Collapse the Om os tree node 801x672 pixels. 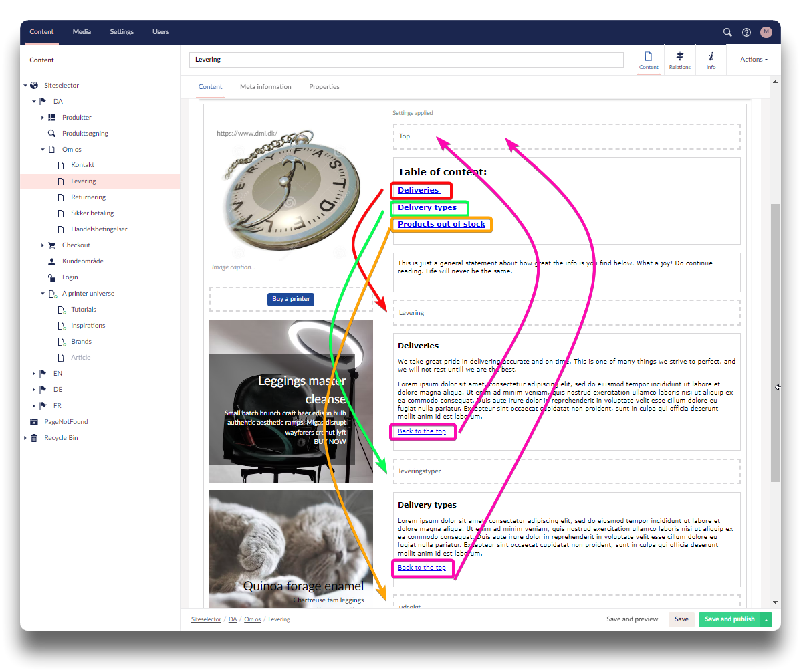coord(43,150)
